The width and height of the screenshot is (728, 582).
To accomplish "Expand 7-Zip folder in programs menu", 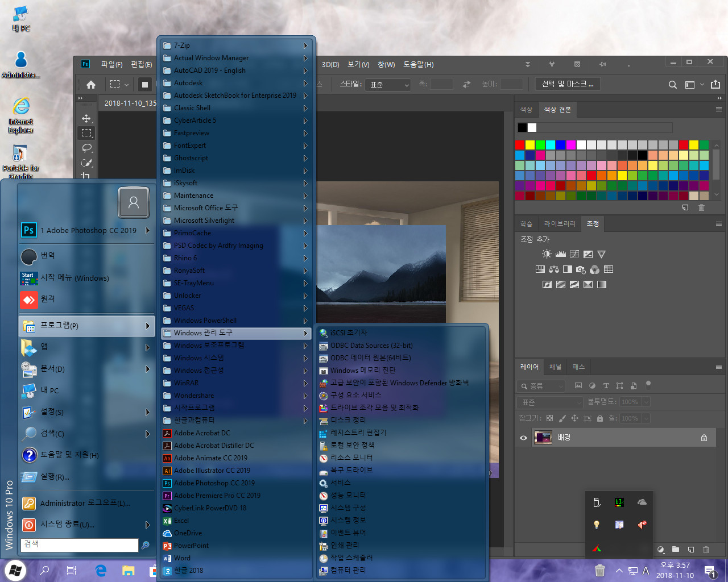I will point(236,45).
